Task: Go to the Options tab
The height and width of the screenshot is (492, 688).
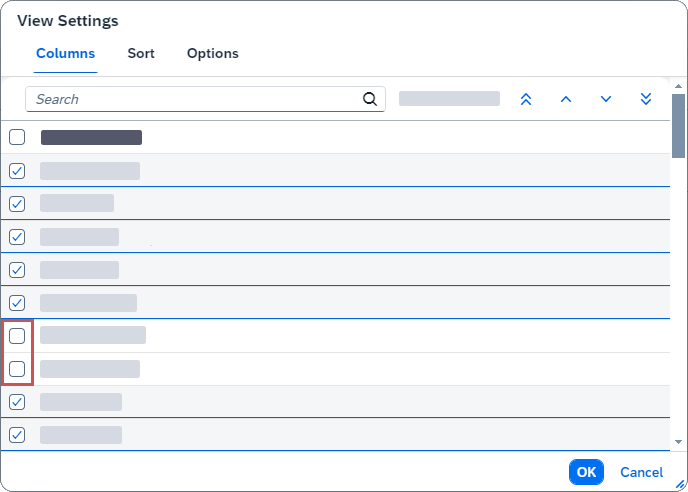Action: point(213,54)
